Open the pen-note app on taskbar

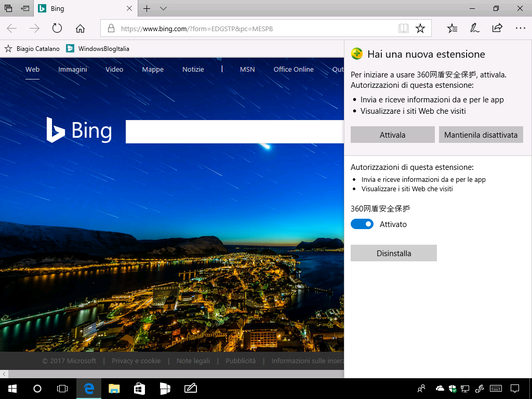190,389
